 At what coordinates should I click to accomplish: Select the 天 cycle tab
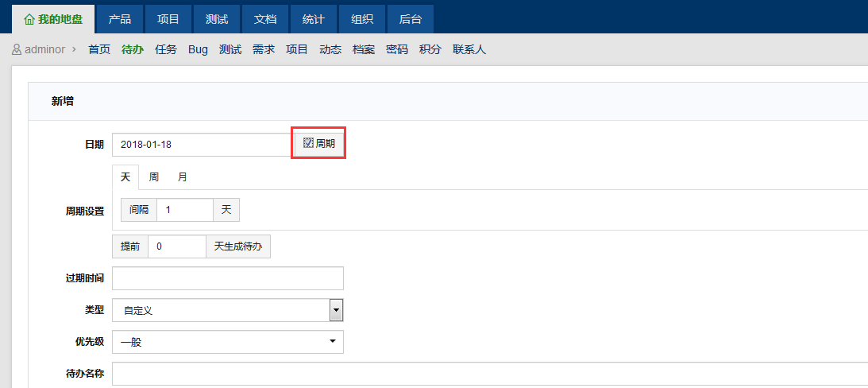(x=125, y=177)
